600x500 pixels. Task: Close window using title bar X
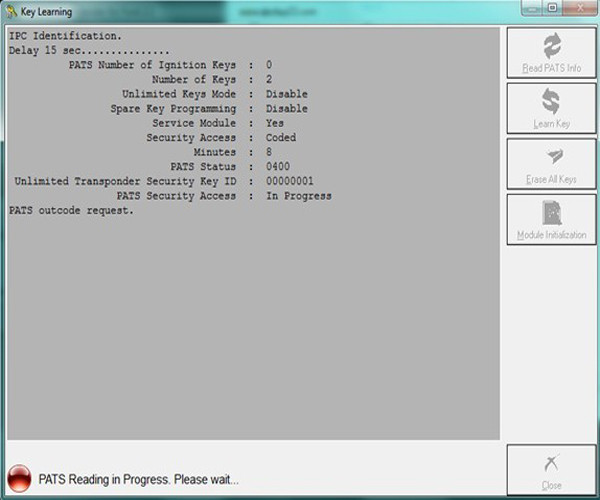click(579, 10)
